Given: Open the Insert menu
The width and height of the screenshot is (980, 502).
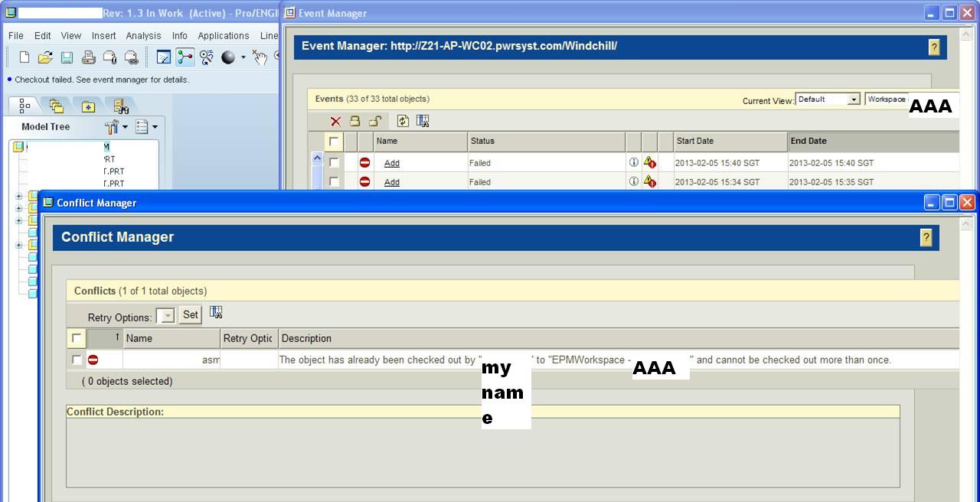Looking at the screenshot, I should click(104, 35).
